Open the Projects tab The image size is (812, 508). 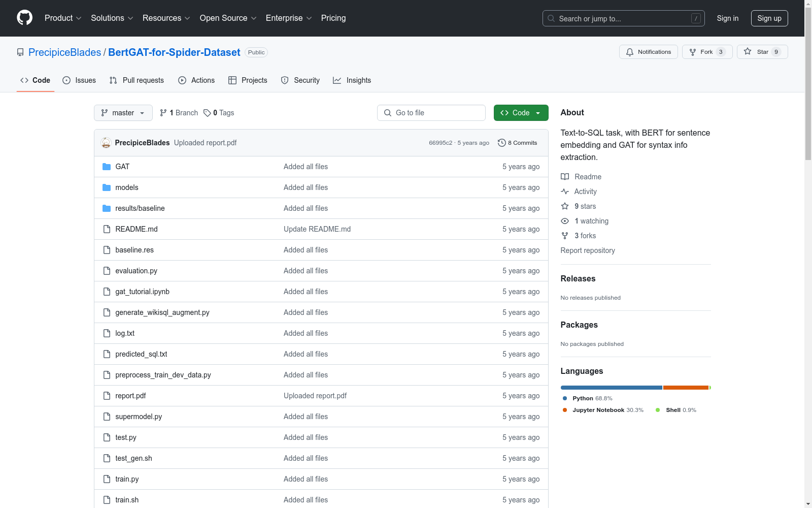point(248,80)
